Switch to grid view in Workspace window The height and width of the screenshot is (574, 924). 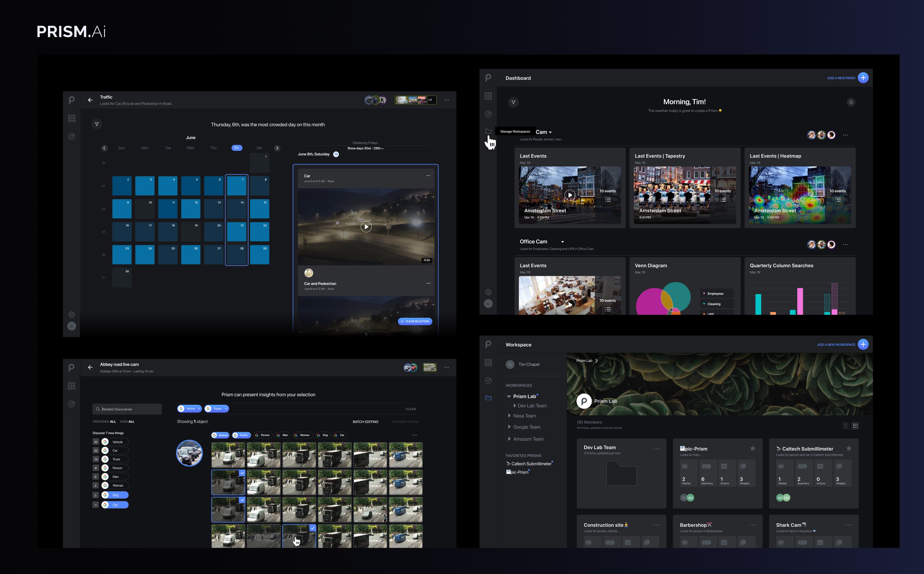point(855,426)
